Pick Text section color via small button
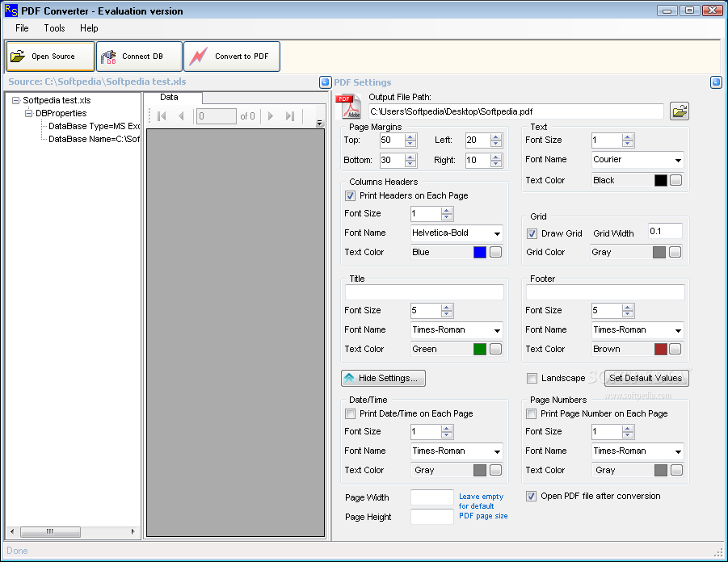The width and height of the screenshot is (728, 562). [x=676, y=180]
